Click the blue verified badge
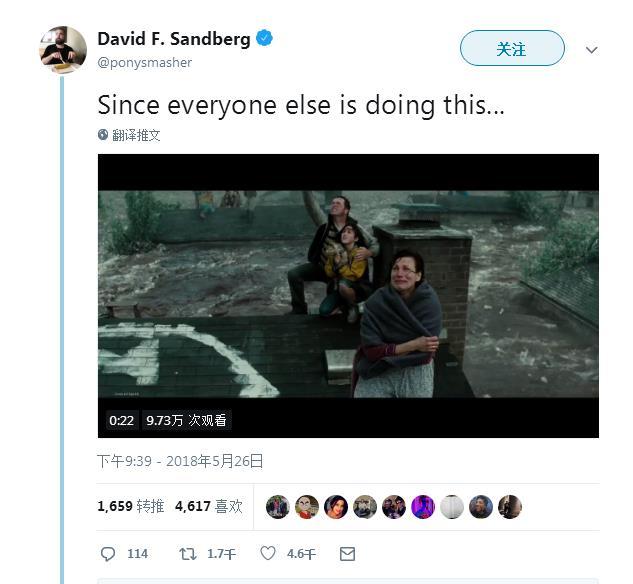The height and width of the screenshot is (584, 633). point(265,39)
